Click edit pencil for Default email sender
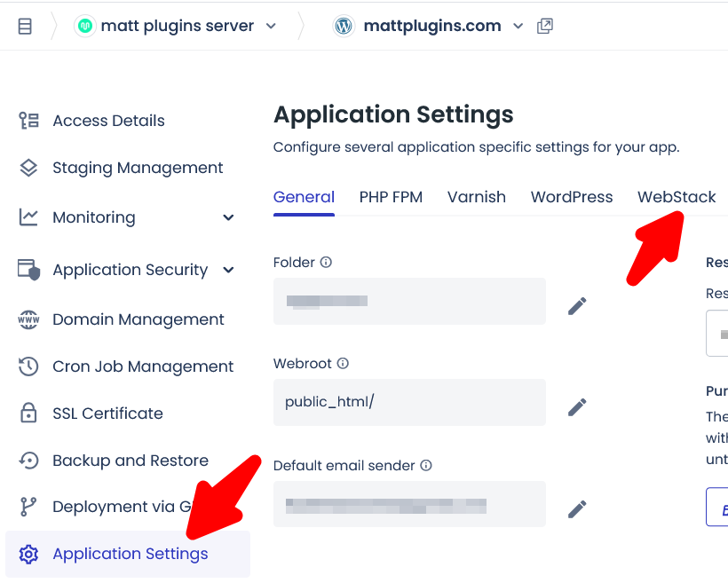 [x=577, y=509]
